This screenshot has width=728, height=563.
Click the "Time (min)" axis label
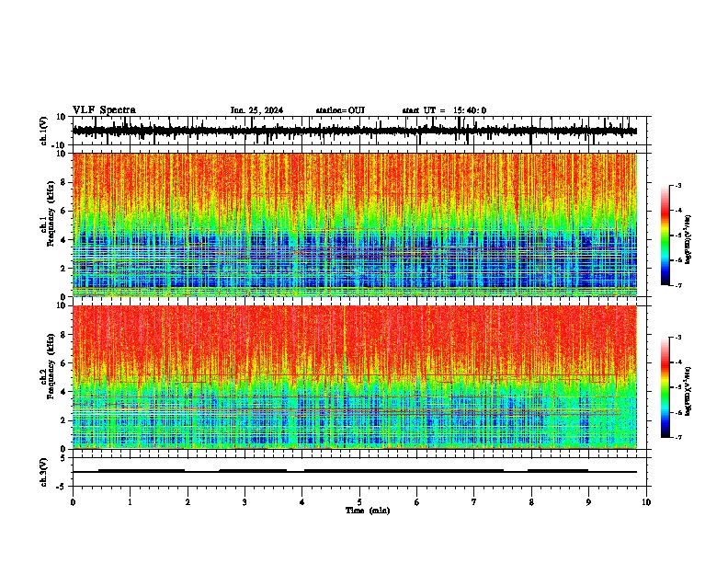tap(368, 511)
